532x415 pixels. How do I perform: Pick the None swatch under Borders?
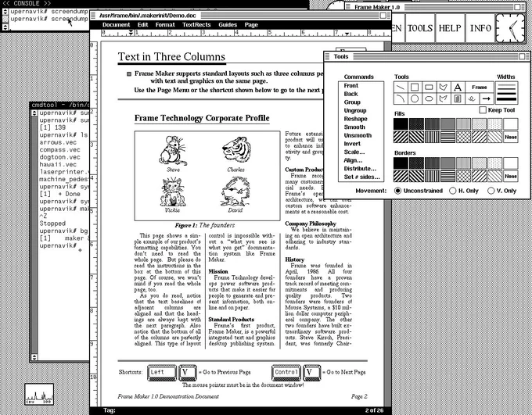click(x=510, y=177)
